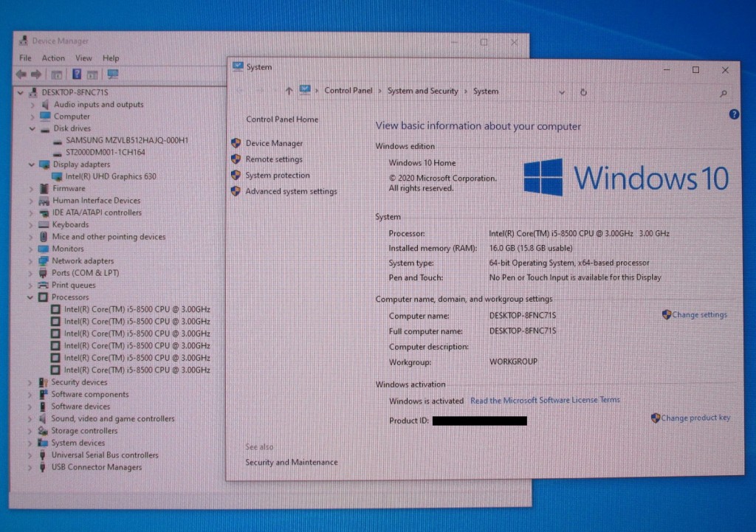
Task: Go to Control Panel Home
Action: click(x=282, y=119)
